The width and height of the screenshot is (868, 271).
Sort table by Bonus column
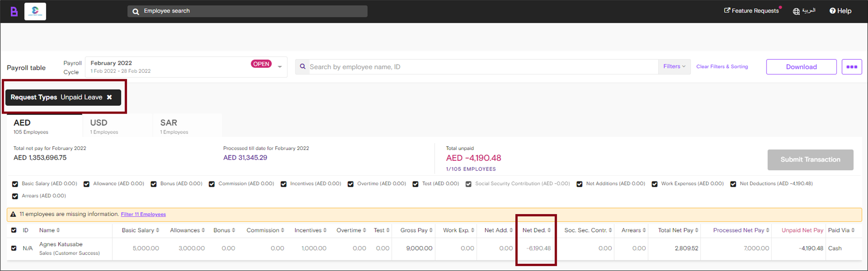224,230
